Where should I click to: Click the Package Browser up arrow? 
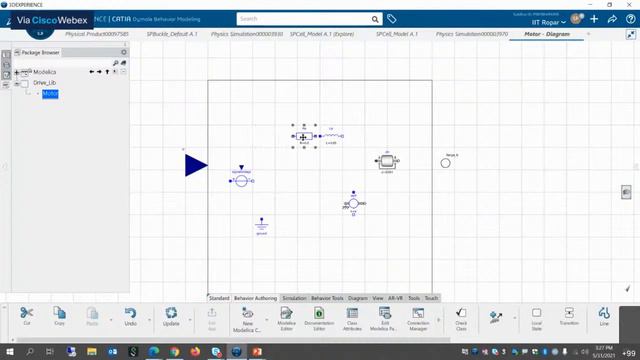coord(107,72)
